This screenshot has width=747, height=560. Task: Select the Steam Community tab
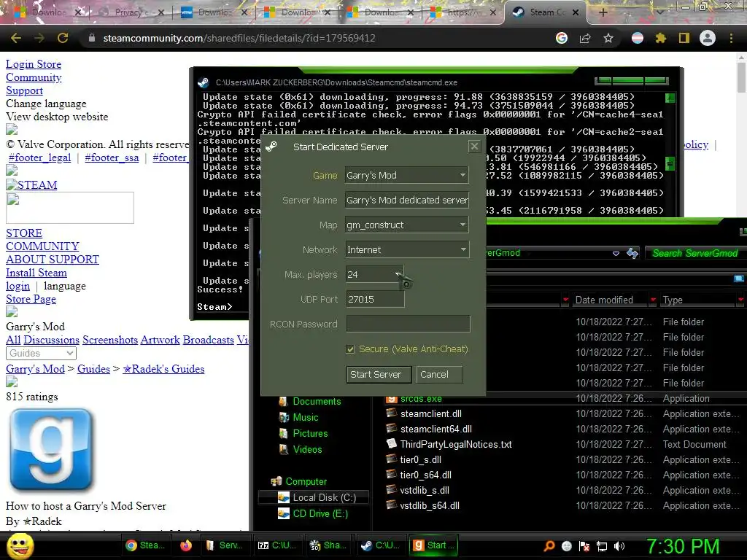(x=546, y=12)
